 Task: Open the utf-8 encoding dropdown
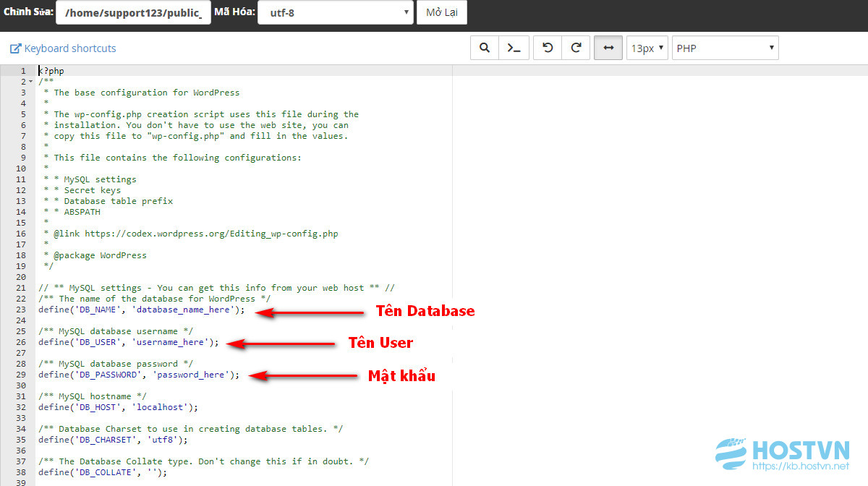click(336, 12)
